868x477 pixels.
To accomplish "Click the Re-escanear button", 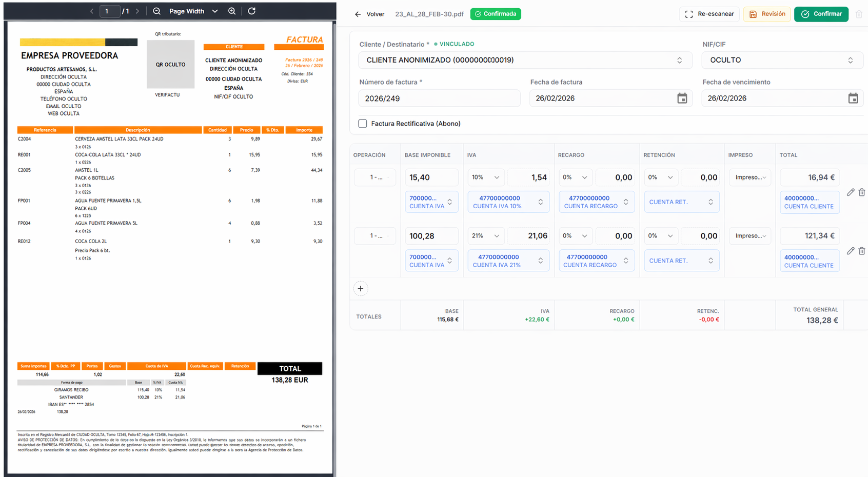I will 709,14.
